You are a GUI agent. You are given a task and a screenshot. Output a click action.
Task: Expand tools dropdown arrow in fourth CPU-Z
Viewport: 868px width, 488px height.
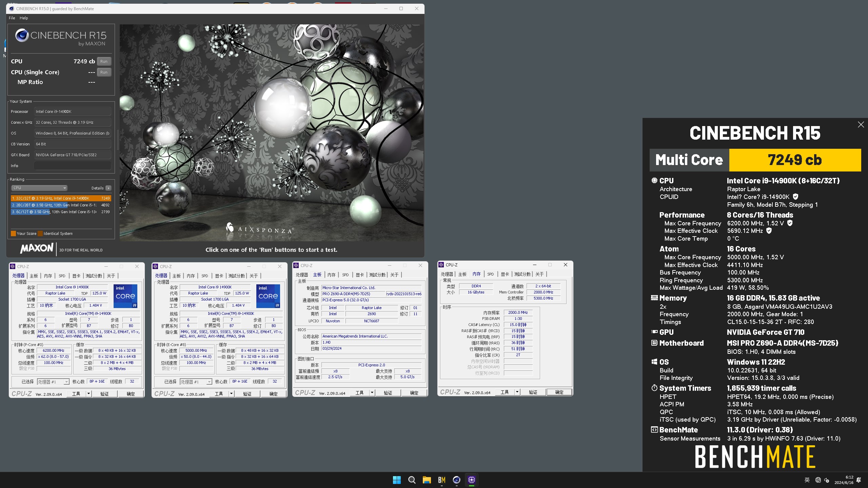(517, 392)
